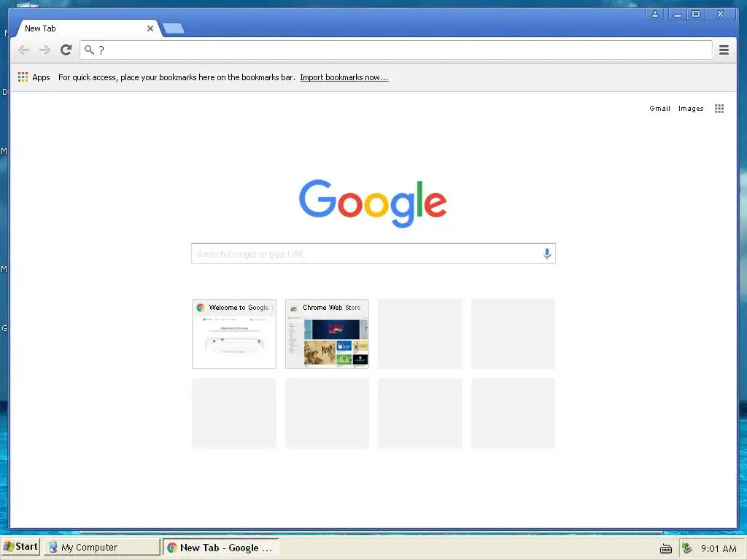The width and height of the screenshot is (747, 560).
Task: Select New Tab - Google taskbar button
Action: (x=221, y=548)
